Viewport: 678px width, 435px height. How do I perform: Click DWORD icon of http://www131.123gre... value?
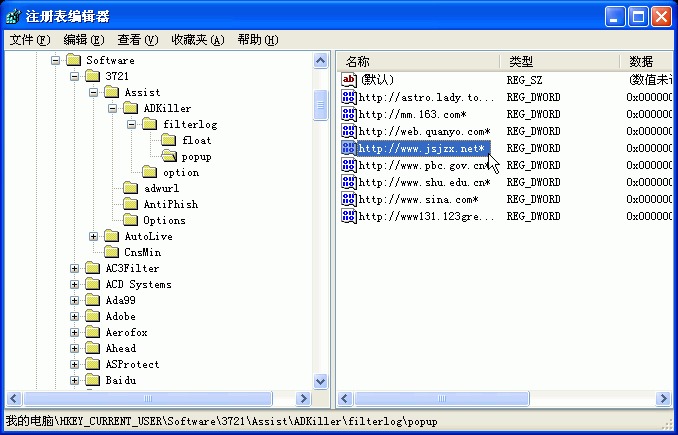tap(349, 216)
